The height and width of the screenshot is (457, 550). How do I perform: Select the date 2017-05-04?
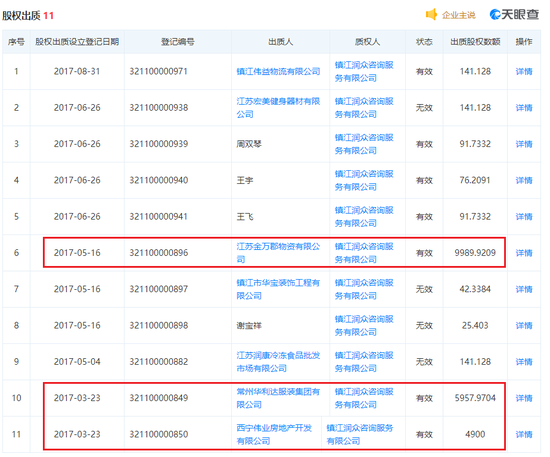click(x=77, y=362)
